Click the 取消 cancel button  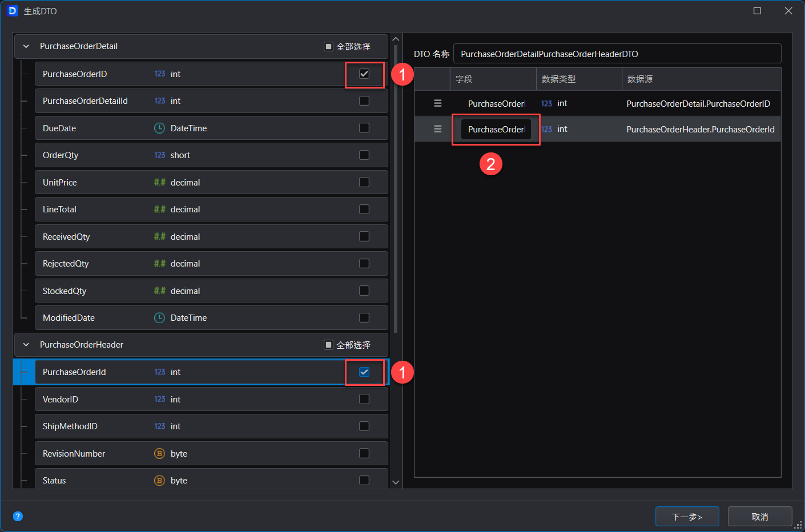tap(760, 517)
